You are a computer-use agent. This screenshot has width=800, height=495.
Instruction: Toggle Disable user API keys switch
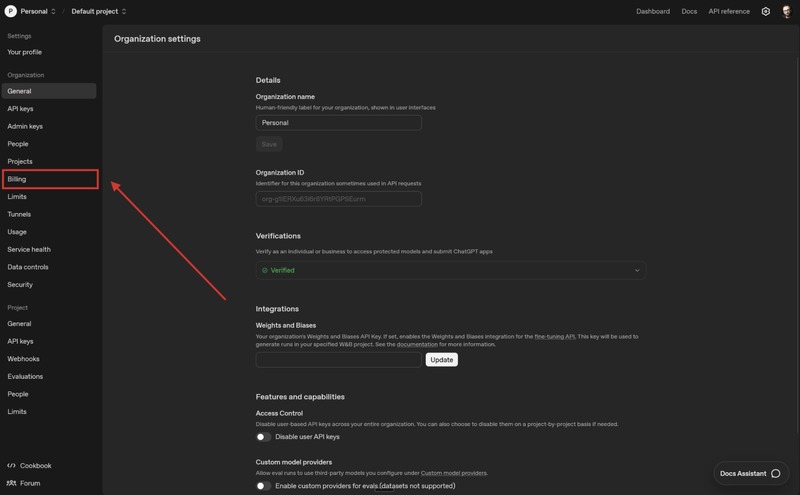point(263,437)
